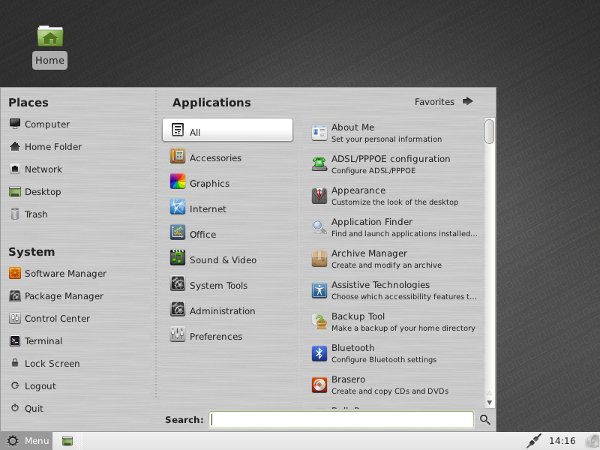Open the Assistive Technologies icon
The image size is (600, 450).
point(319,290)
